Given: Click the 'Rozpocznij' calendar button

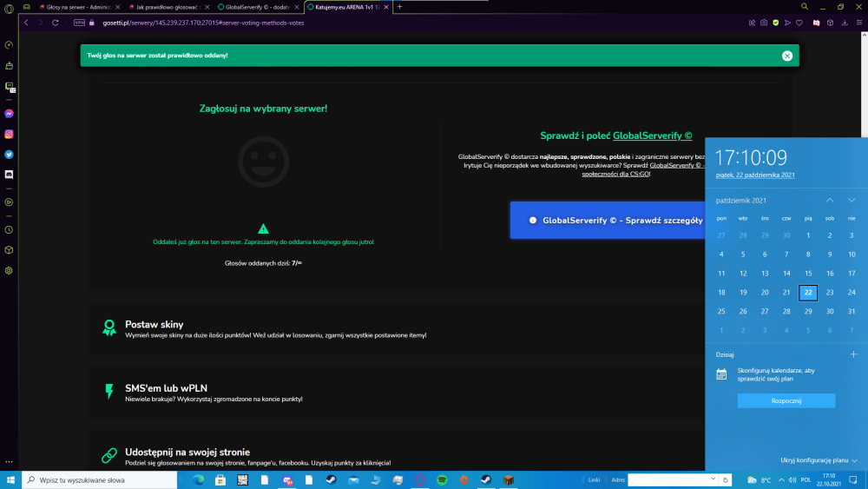Looking at the screenshot, I should (786, 400).
